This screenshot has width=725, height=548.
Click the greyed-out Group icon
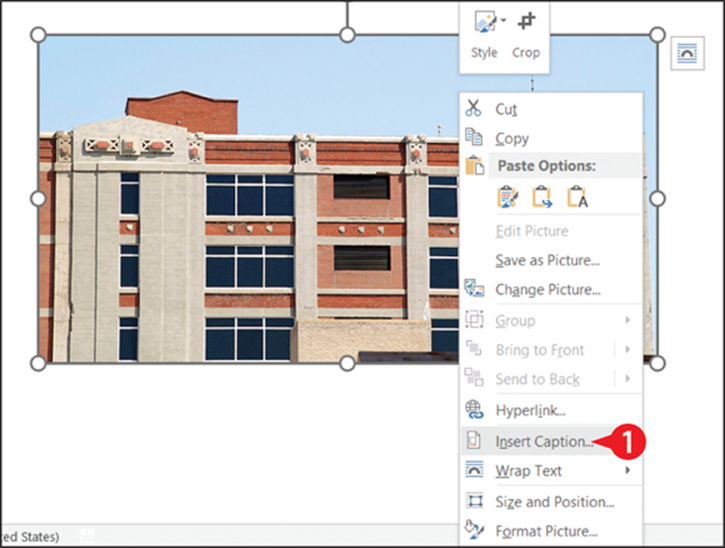(474, 319)
